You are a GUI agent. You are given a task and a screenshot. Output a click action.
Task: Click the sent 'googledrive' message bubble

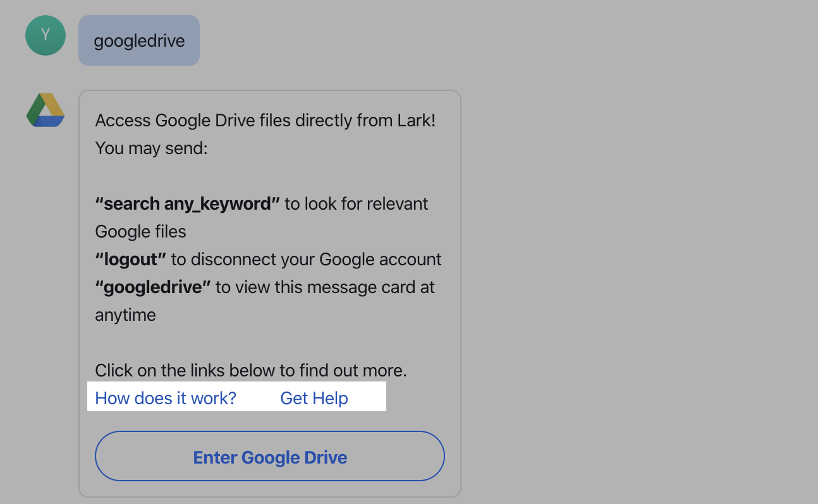[x=139, y=41]
